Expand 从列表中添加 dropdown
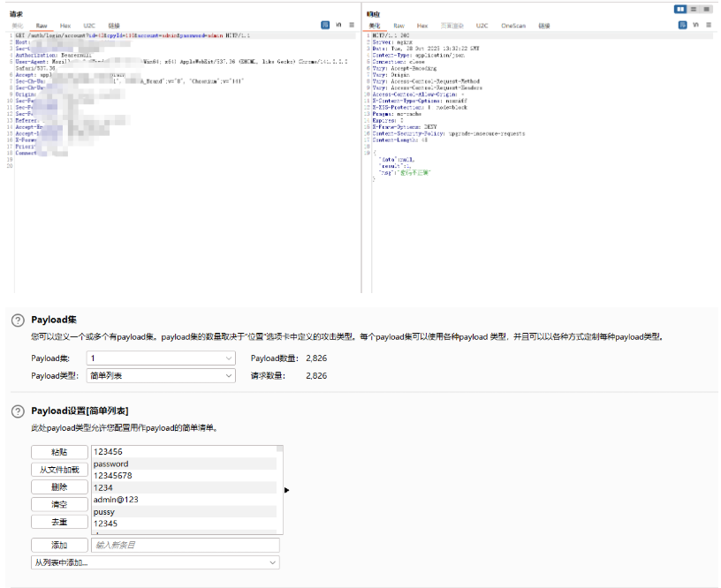This screenshot has width=721, height=588. tap(156, 562)
